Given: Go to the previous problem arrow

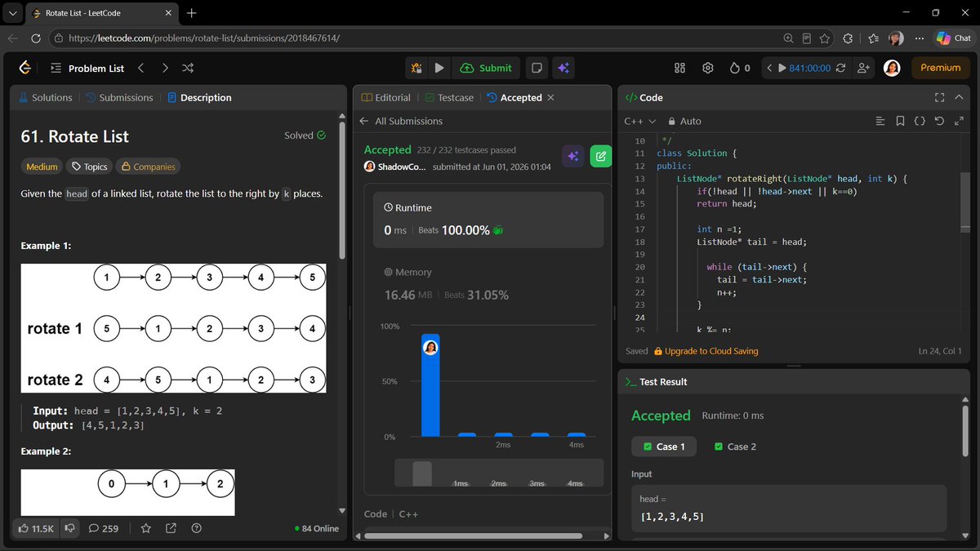Looking at the screenshot, I should click(x=141, y=68).
